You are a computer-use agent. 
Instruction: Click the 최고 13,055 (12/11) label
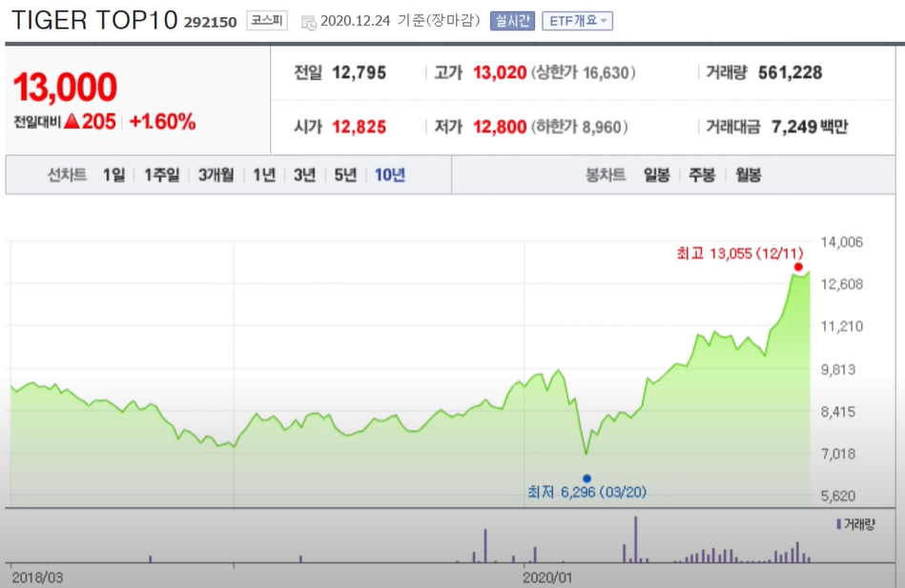tap(740, 253)
